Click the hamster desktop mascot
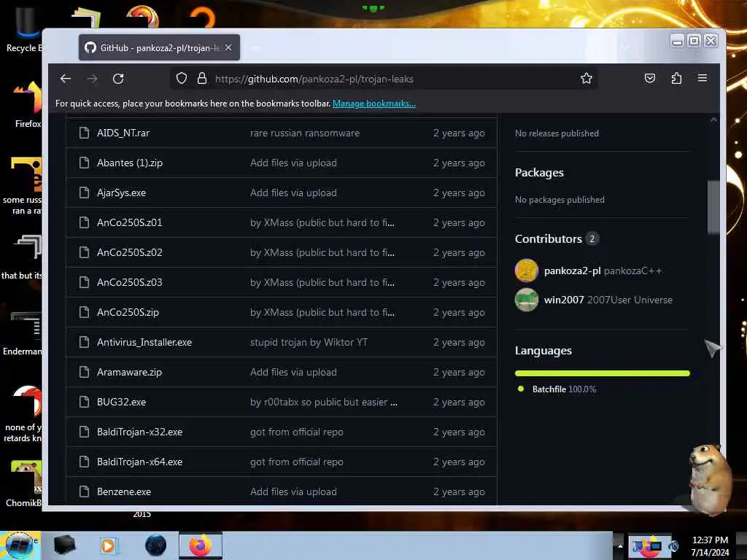The height and width of the screenshot is (560, 747). (x=711, y=478)
